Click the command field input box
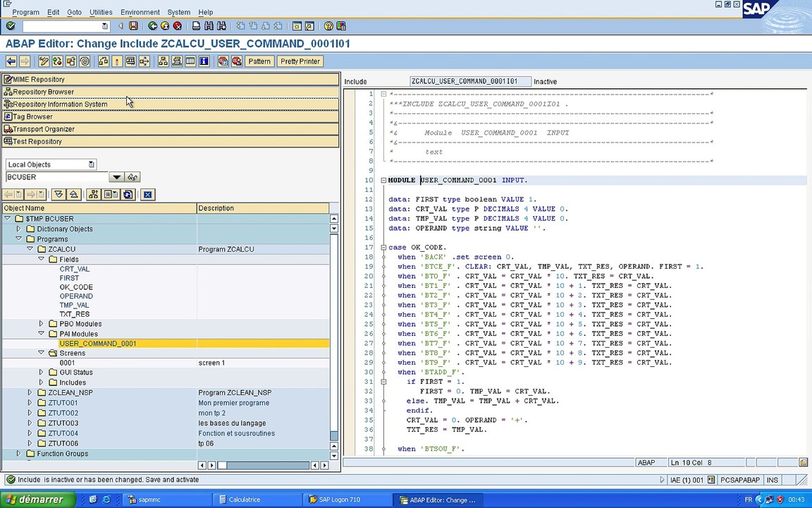 pyautogui.click(x=66, y=26)
